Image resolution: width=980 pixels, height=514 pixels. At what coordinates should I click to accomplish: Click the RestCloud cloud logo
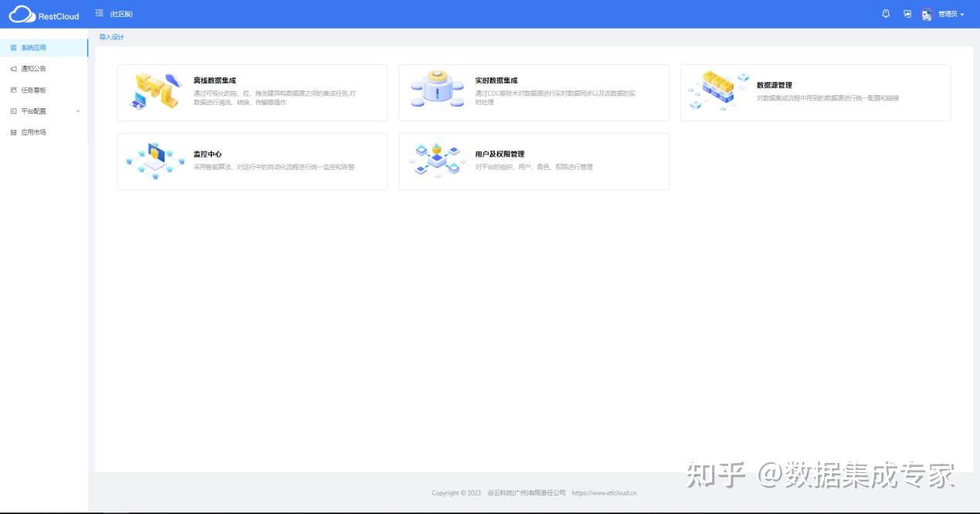pos(23,14)
